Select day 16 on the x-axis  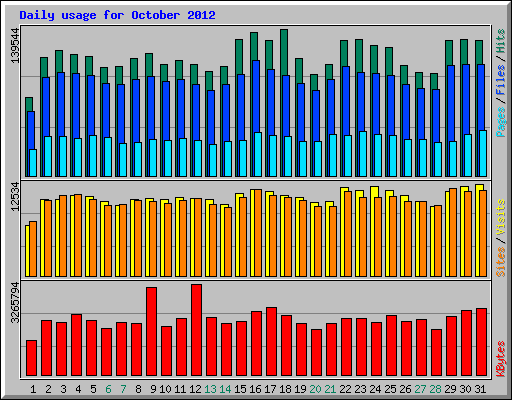point(255,389)
